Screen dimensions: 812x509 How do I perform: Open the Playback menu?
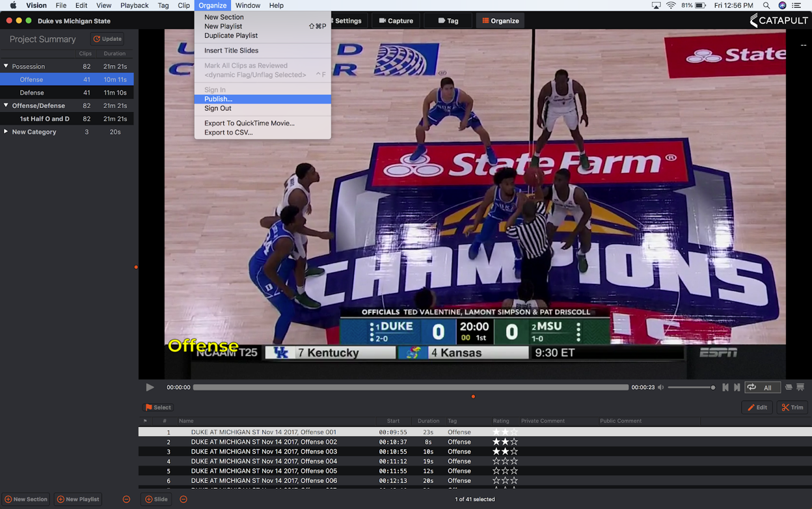tap(134, 5)
